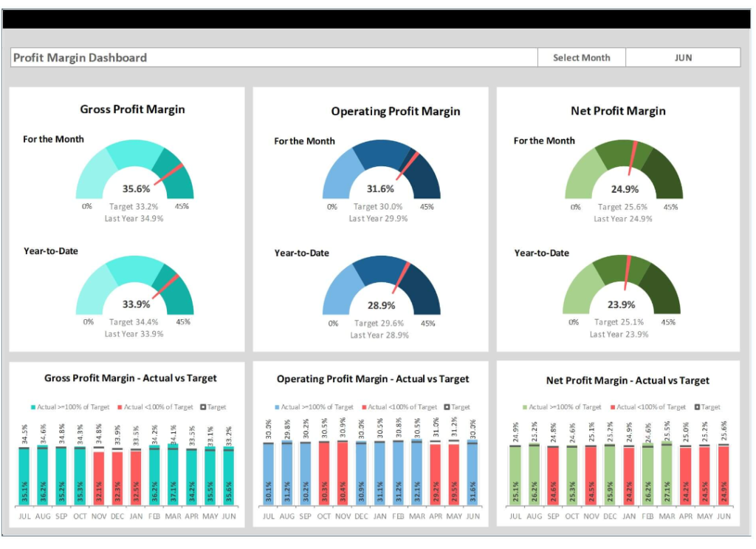Image resolution: width=756 pixels, height=549 pixels.
Task: Click needle on Operating Year-to-Date gauge
Action: (x=403, y=276)
